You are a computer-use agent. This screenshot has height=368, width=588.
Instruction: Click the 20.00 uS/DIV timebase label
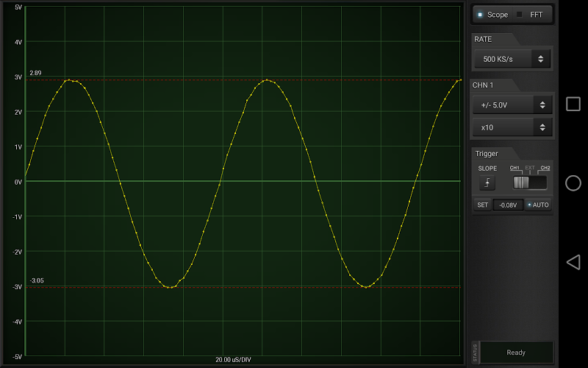point(232,360)
